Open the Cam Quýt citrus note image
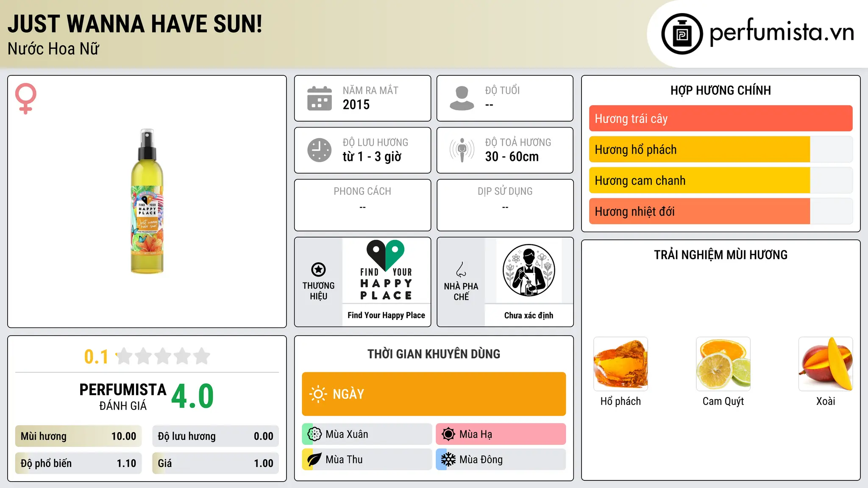The width and height of the screenshot is (868, 488). point(723,364)
